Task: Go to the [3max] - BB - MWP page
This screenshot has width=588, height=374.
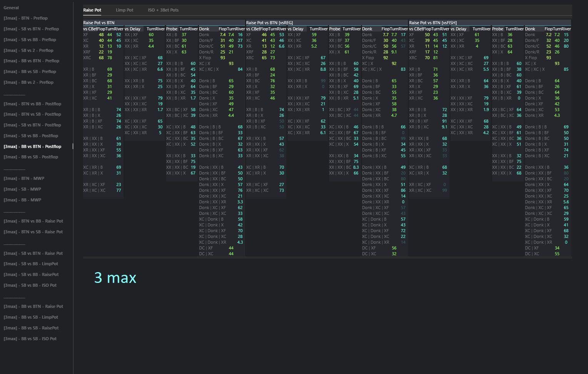Action: point(22,200)
